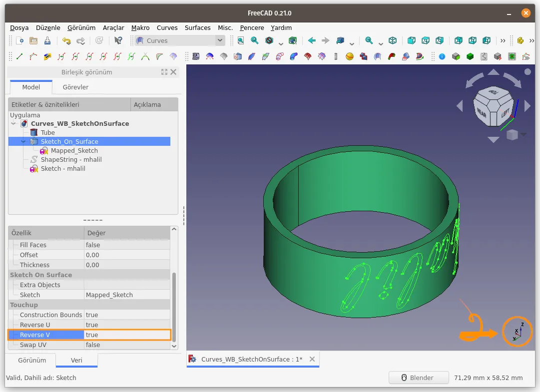This screenshot has width=540, height=392.
Task: Collapse the Curves_WB_SketchOnSurface document node
Action: [x=13, y=123]
